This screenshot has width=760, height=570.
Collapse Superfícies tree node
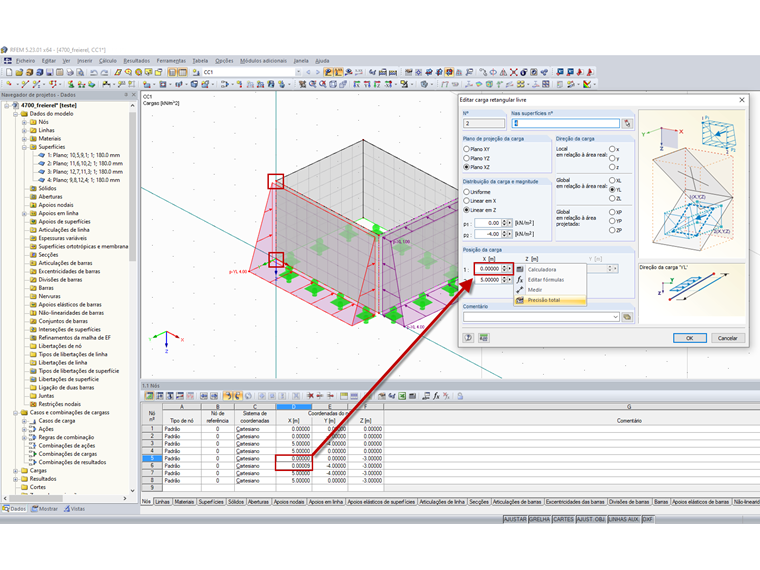click(x=24, y=147)
